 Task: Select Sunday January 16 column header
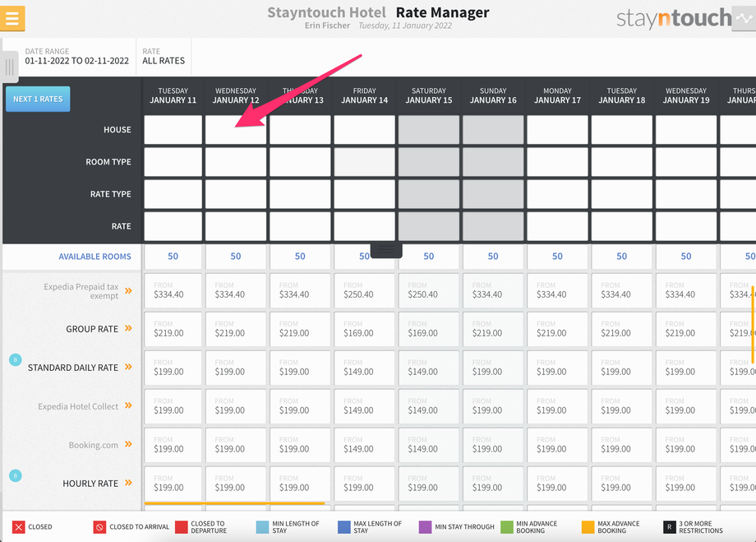point(493,95)
